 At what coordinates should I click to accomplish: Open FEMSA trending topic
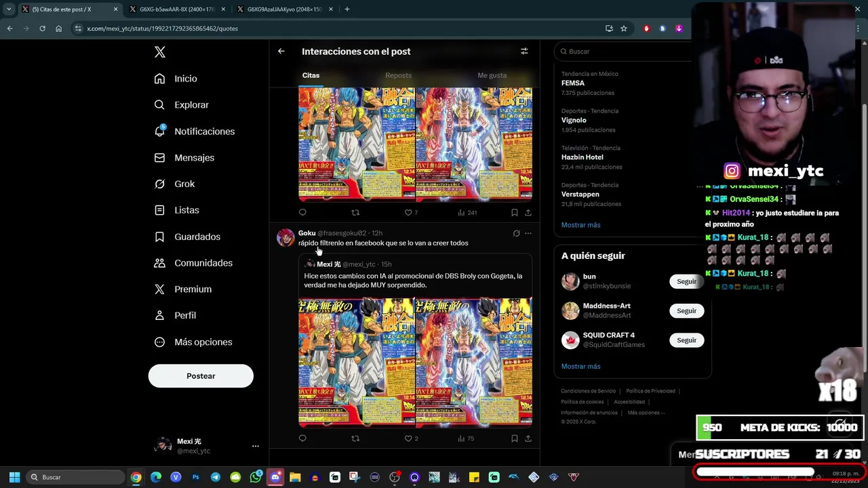(x=573, y=83)
